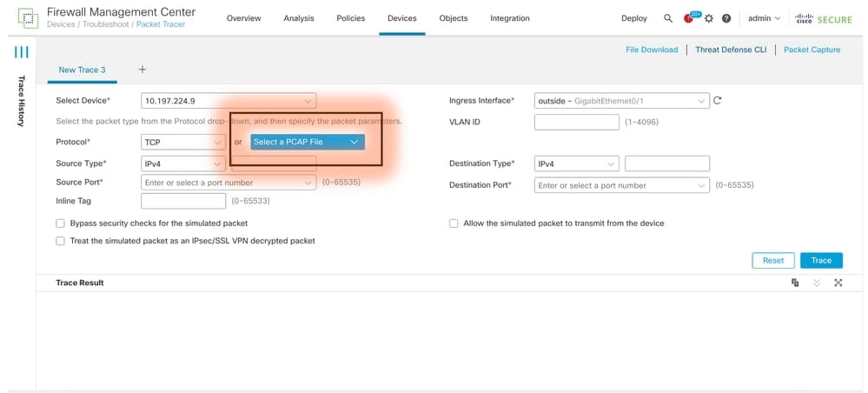This screenshot has width=868, height=393.
Task: Open the admin user menu
Action: [764, 18]
